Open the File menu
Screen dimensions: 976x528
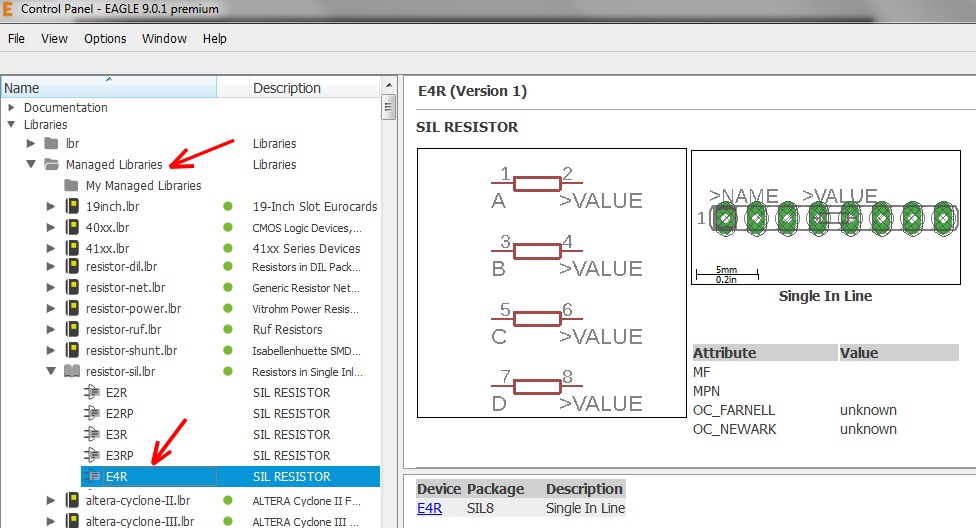click(16, 39)
